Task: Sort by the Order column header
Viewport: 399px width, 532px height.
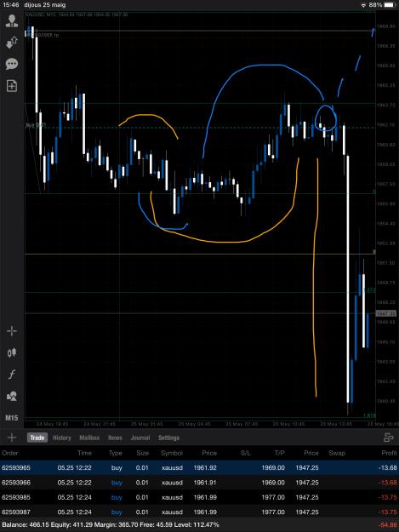Action: [10, 453]
